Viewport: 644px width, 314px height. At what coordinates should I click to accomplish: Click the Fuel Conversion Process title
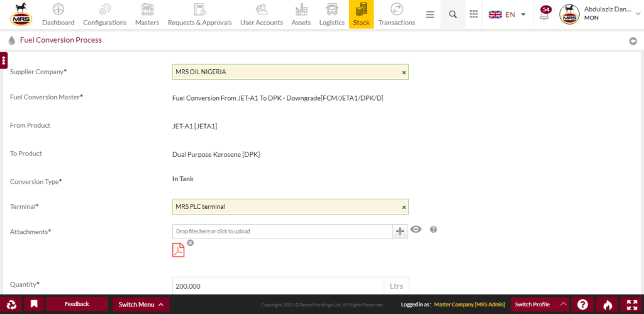tap(61, 40)
